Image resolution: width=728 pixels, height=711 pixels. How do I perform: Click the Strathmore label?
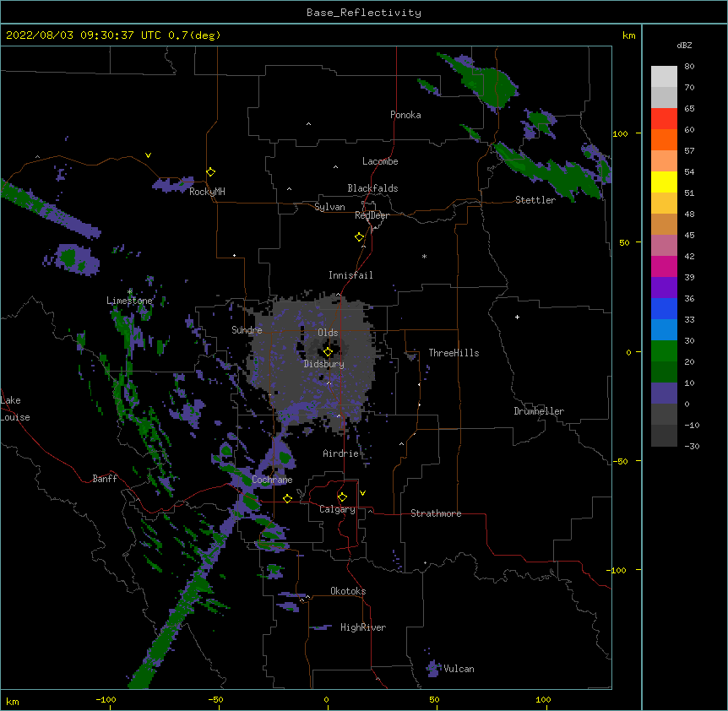[x=436, y=513]
